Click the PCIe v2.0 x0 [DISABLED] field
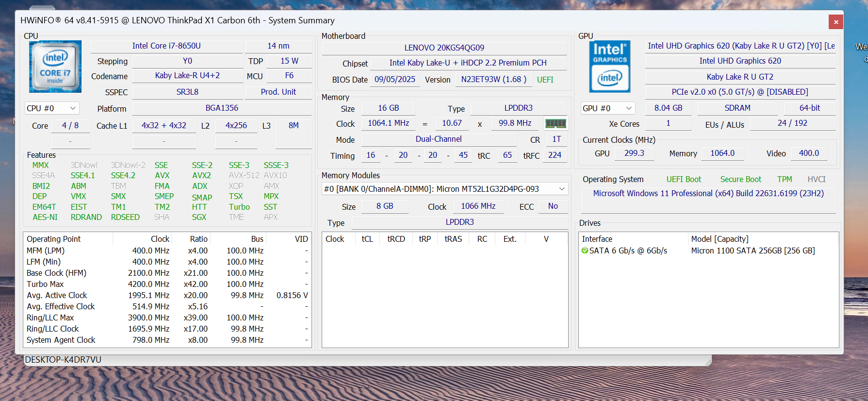The image size is (868, 401). coord(740,92)
